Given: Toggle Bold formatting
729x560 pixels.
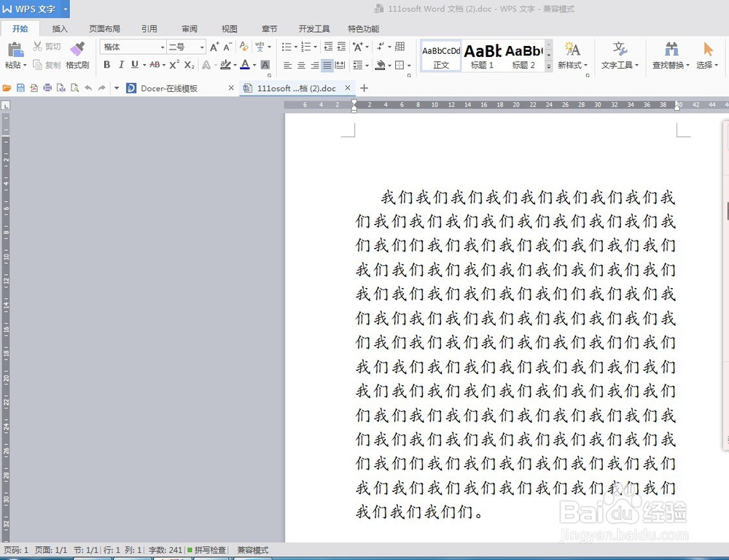Looking at the screenshot, I should (x=107, y=65).
